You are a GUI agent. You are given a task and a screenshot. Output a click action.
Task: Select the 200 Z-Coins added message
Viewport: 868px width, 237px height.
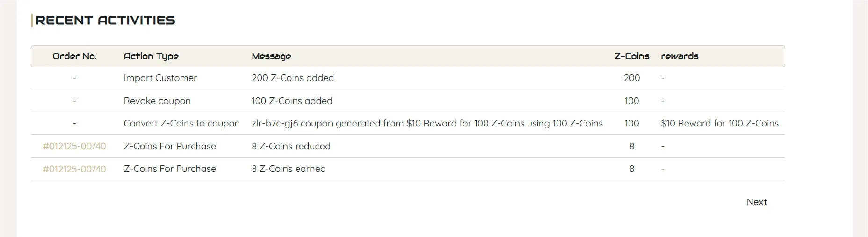(x=293, y=78)
